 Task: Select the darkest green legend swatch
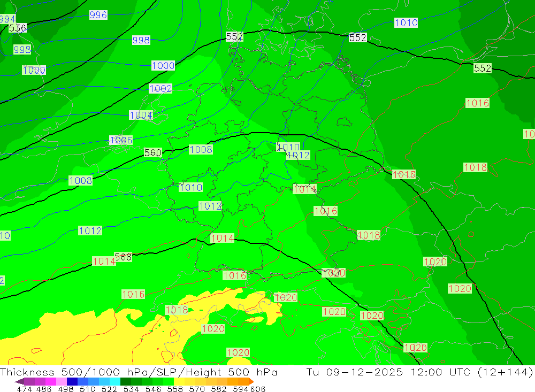[126, 381]
